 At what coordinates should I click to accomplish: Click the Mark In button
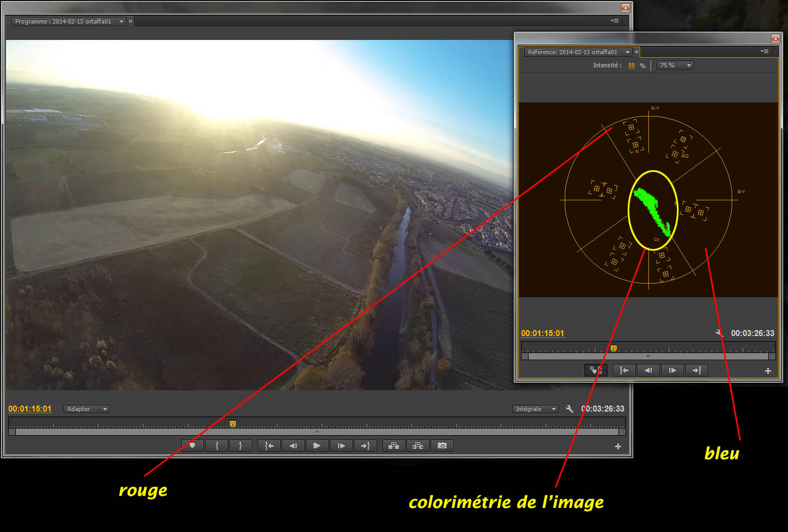pyautogui.click(x=217, y=446)
